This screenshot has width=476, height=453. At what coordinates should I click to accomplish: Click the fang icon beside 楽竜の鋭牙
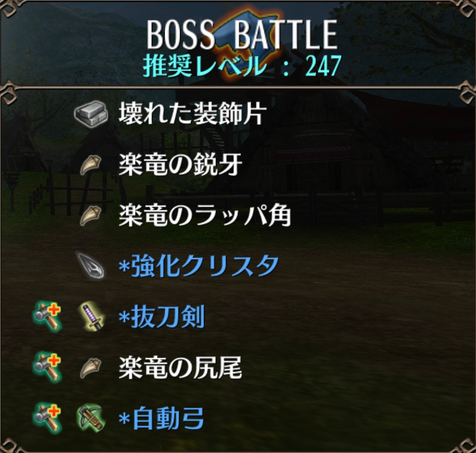click(90, 165)
